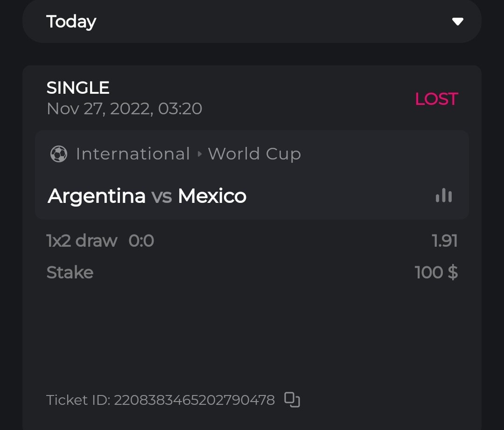The height and width of the screenshot is (430, 504).
Task: Click the Argentina team name
Action: (97, 196)
